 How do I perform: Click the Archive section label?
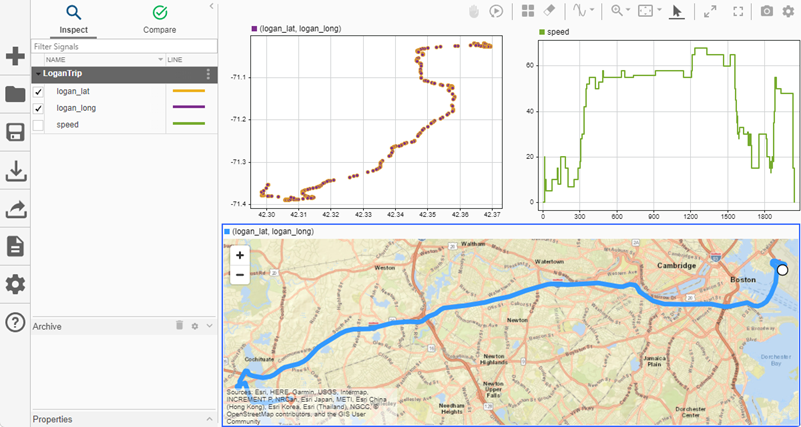(47, 326)
